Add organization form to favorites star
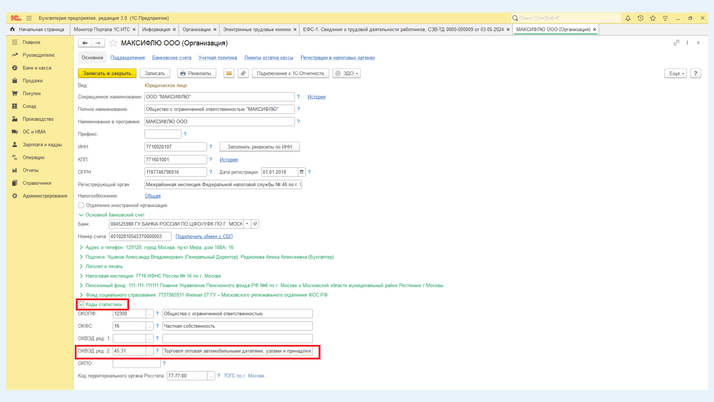 pyautogui.click(x=113, y=43)
